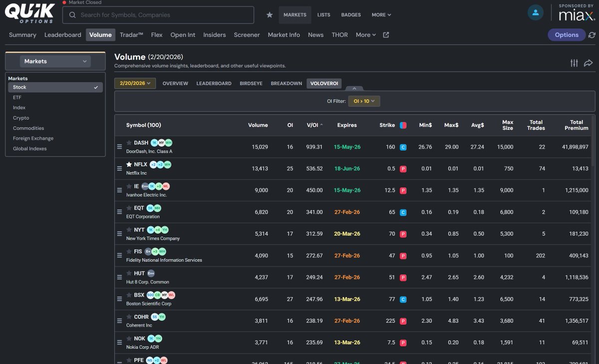Open the Insiders navigation tab
This screenshot has width=599, height=364.
coord(215,35)
